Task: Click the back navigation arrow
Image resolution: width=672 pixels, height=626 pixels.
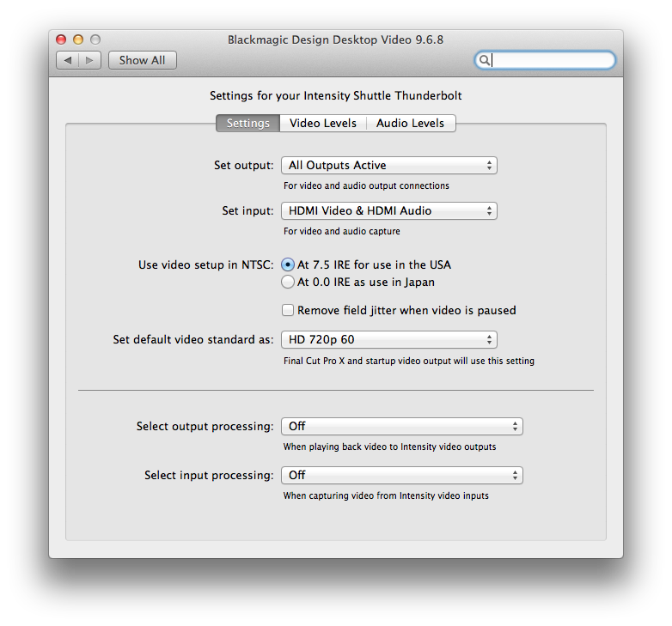Action: pos(68,60)
